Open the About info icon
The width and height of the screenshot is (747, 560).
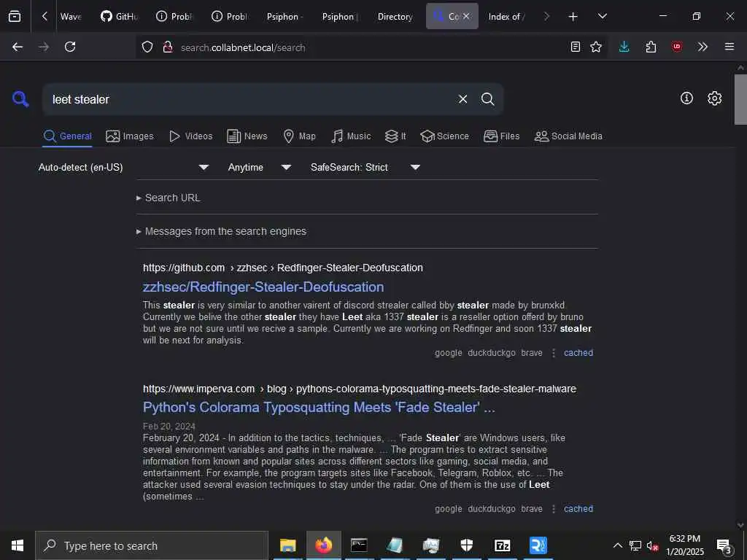click(686, 98)
